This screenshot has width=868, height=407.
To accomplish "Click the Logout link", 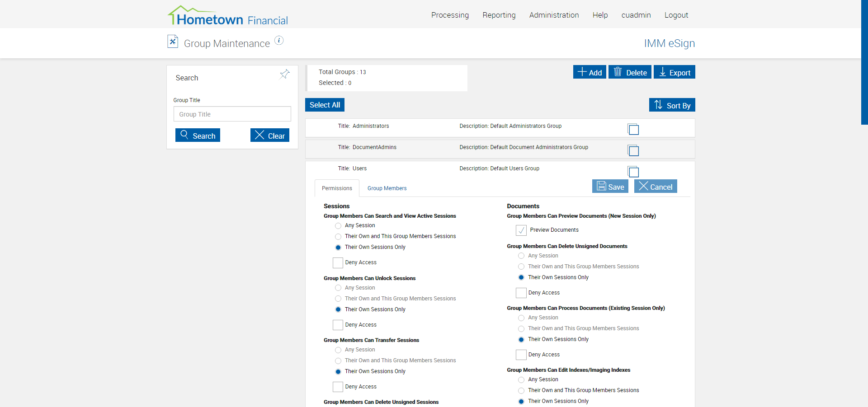I will point(676,15).
